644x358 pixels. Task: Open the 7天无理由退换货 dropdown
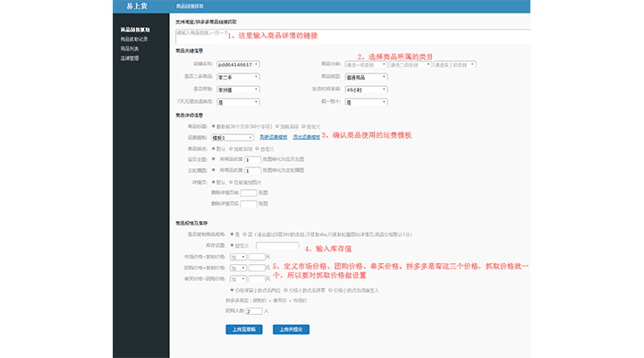(238, 102)
